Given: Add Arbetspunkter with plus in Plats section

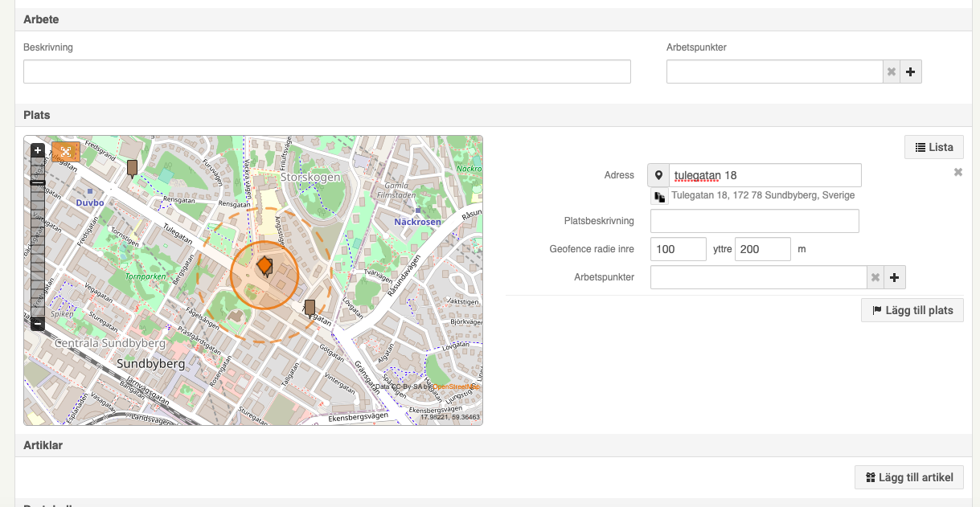Looking at the screenshot, I should [x=894, y=277].
